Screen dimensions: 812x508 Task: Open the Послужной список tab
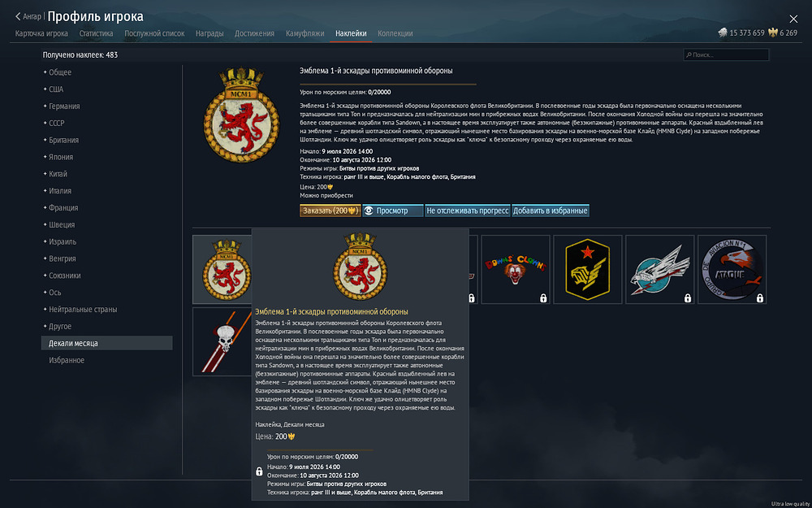coord(154,33)
